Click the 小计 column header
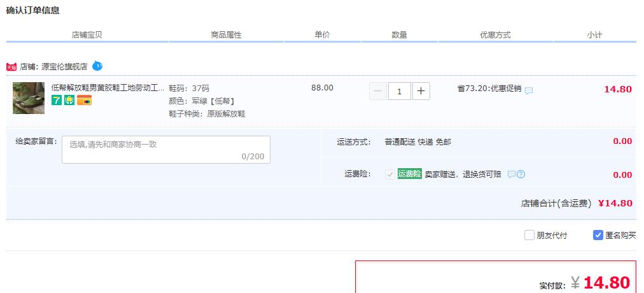Viewport: 644px width, 293px height. pyautogui.click(x=594, y=35)
